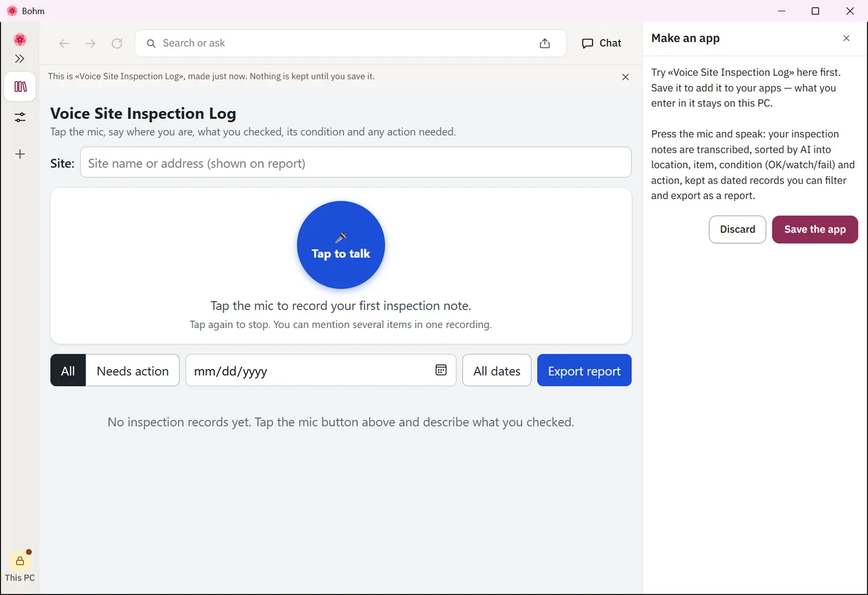Open the sliders settings icon
The height and width of the screenshot is (595, 868).
pyautogui.click(x=20, y=117)
